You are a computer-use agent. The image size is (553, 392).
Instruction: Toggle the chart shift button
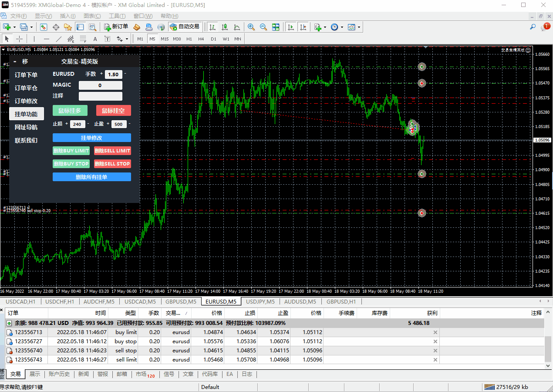click(303, 27)
